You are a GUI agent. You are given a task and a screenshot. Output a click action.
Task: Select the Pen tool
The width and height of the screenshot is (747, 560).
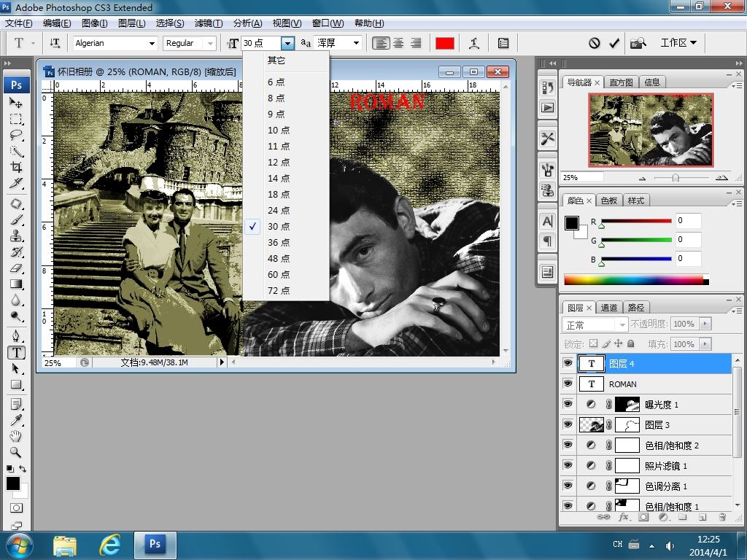coord(16,337)
